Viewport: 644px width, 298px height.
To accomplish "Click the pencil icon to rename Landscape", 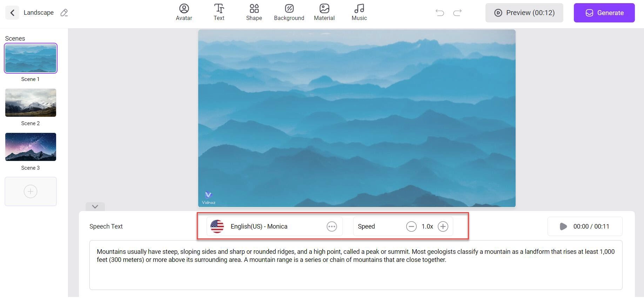I will tap(64, 13).
